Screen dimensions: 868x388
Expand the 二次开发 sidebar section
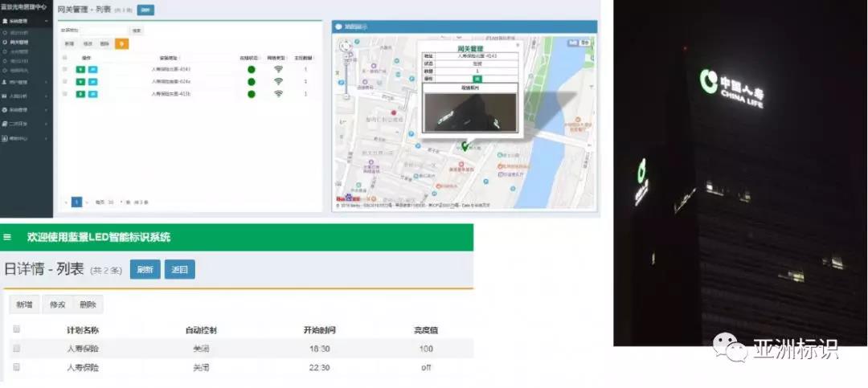(23, 124)
